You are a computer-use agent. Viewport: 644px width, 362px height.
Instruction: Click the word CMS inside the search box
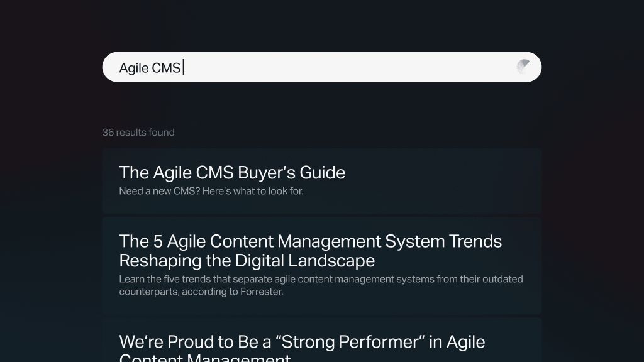coord(166,68)
